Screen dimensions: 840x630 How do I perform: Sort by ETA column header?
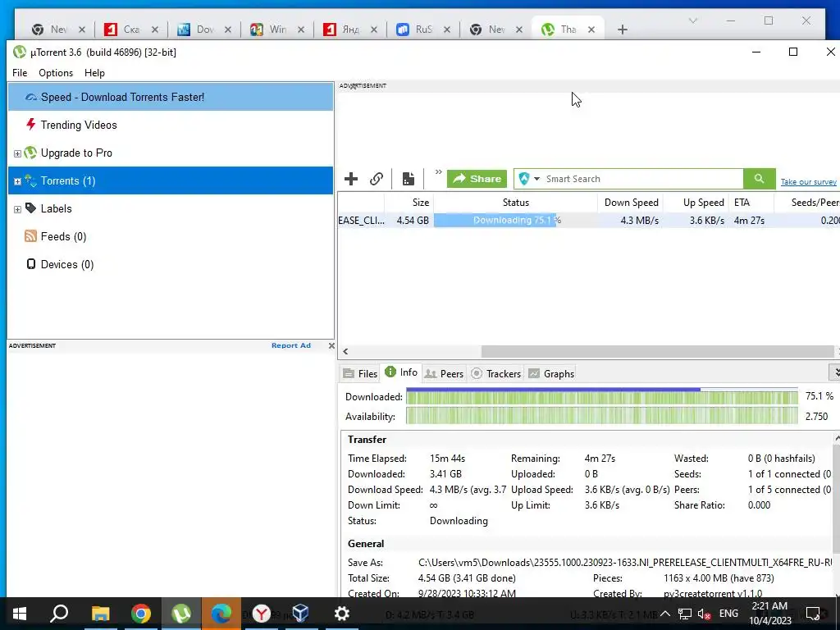(751, 203)
